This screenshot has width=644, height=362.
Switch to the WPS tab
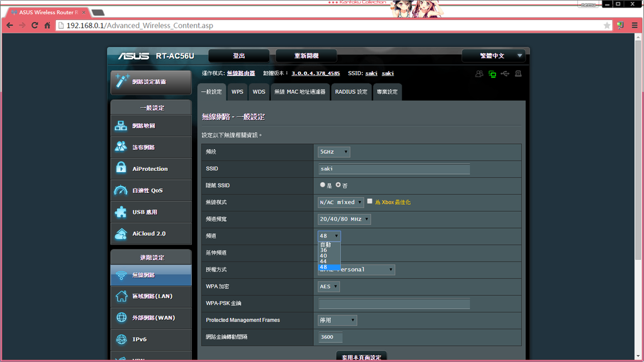(x=237, y=92)
